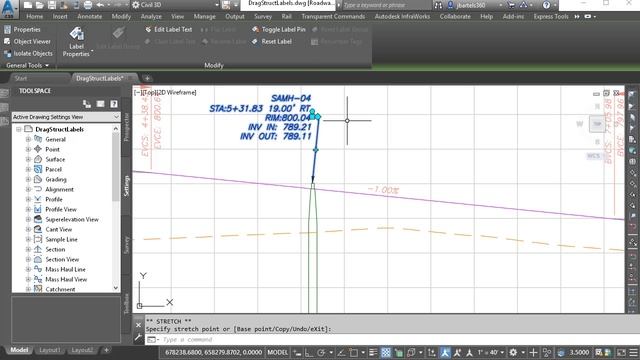Viewport: 640px width, 360px height.
Task: Expand the General settings tree node
Action: (28, 140)
